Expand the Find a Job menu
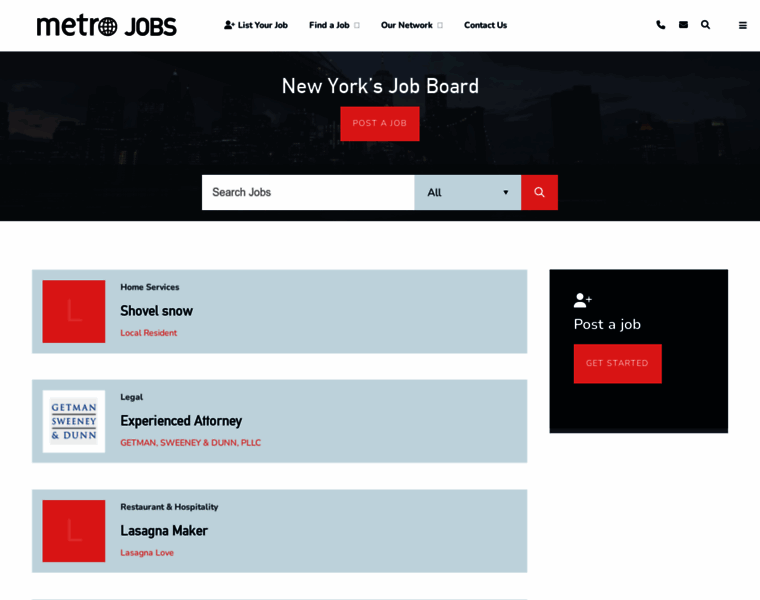Image resolution: width=760 pixels, height=600 pixels. coord(333,25)
